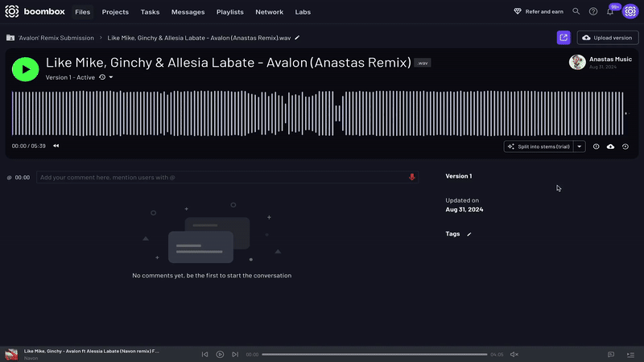644x362 pixels.
Task: Open the user profile avatar menu
Action: pyautogui.click(x=630, y=12)
